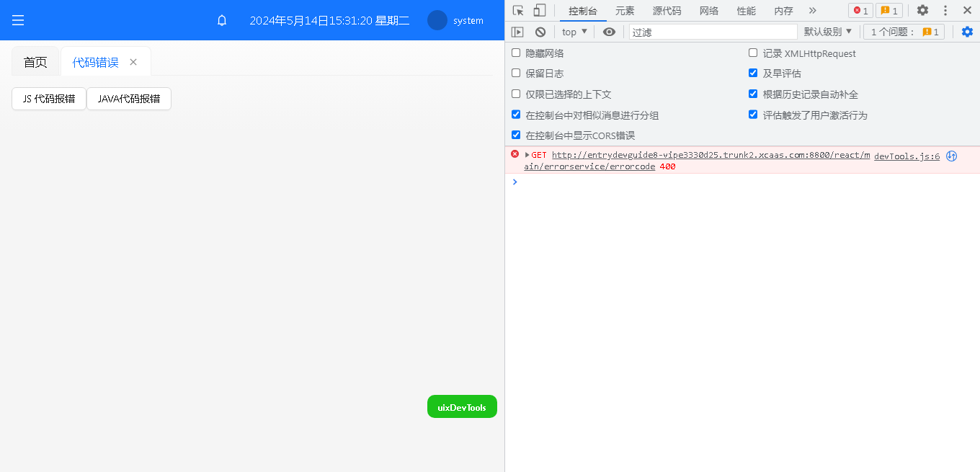Image resolution: width=980 pixels, height=472 pixels.
Task: Select the inspect element picker icon
Action: point(518,11)
